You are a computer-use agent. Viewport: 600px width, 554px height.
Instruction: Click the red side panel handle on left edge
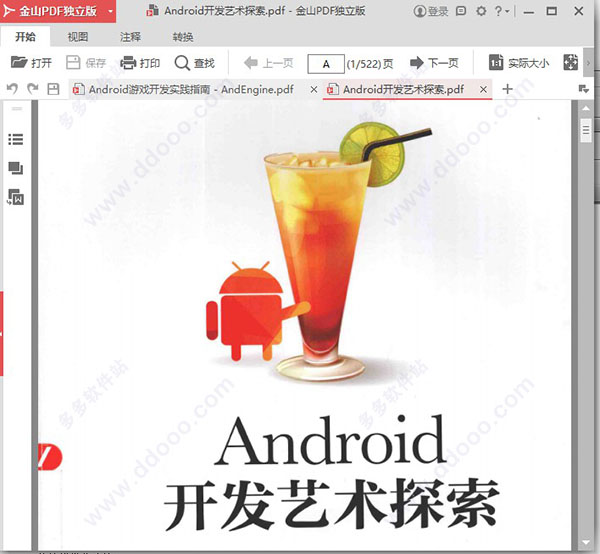click(x=2, y=334)
